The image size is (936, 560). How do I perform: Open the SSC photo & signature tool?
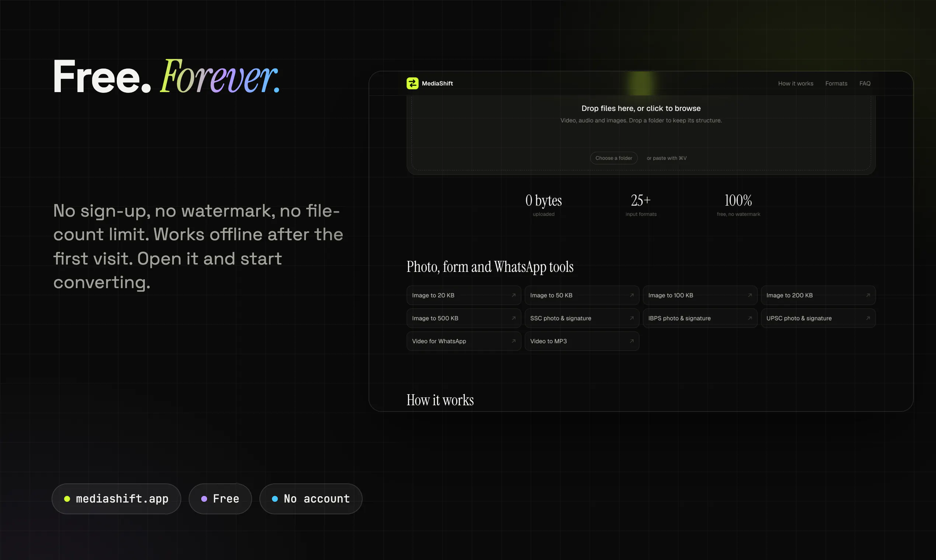pyautogui.click(x=581, y=318)
